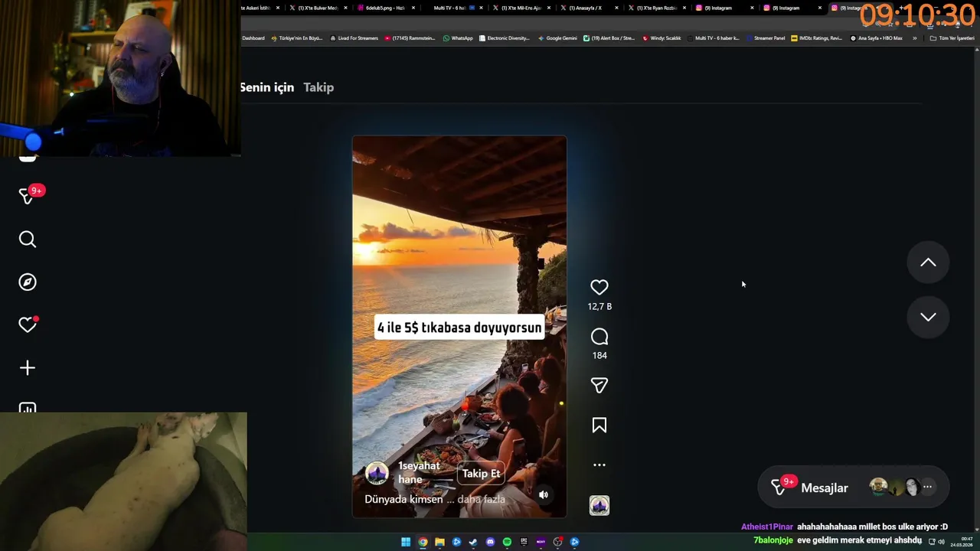Open Instagram search from sidebar
980x551 pixels.
click(28, 240)
